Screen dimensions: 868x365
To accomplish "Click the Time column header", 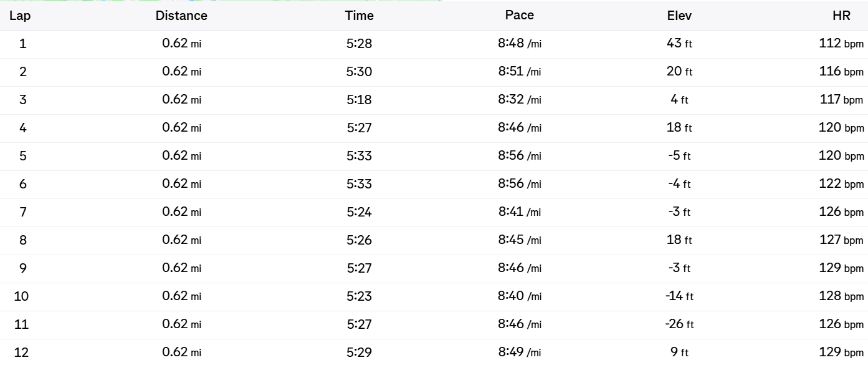I will pos(360,16).
